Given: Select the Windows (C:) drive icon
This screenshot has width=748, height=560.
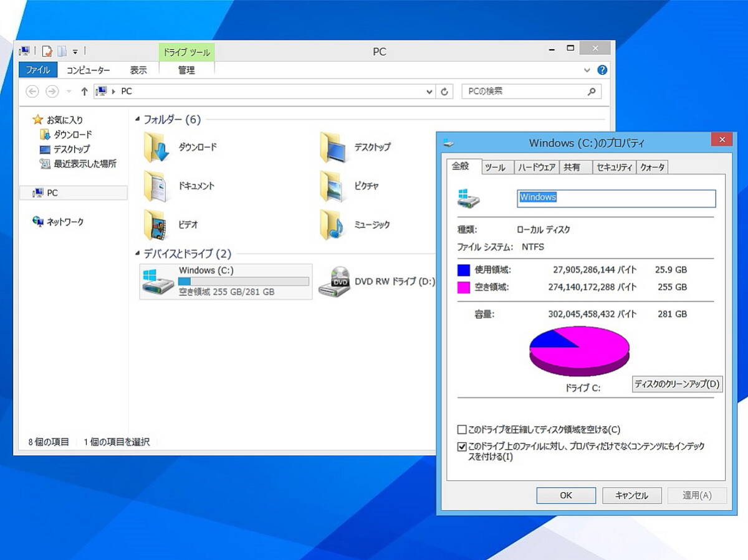Looking at the screenshot, I should point(157,282).
